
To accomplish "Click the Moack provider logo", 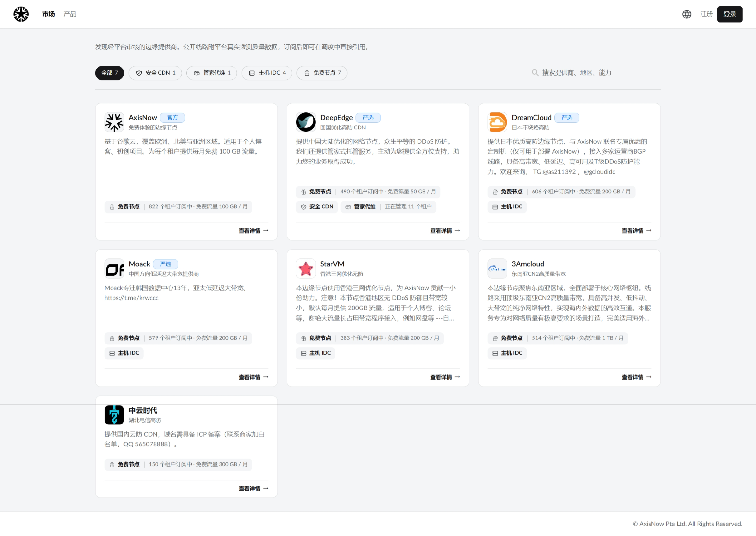I will [114, 269].
